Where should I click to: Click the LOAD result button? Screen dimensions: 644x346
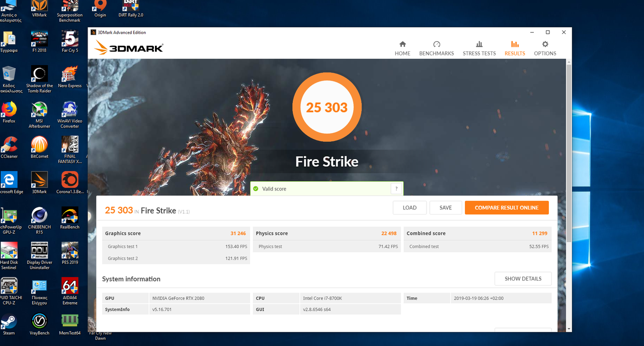click(410, 207)
